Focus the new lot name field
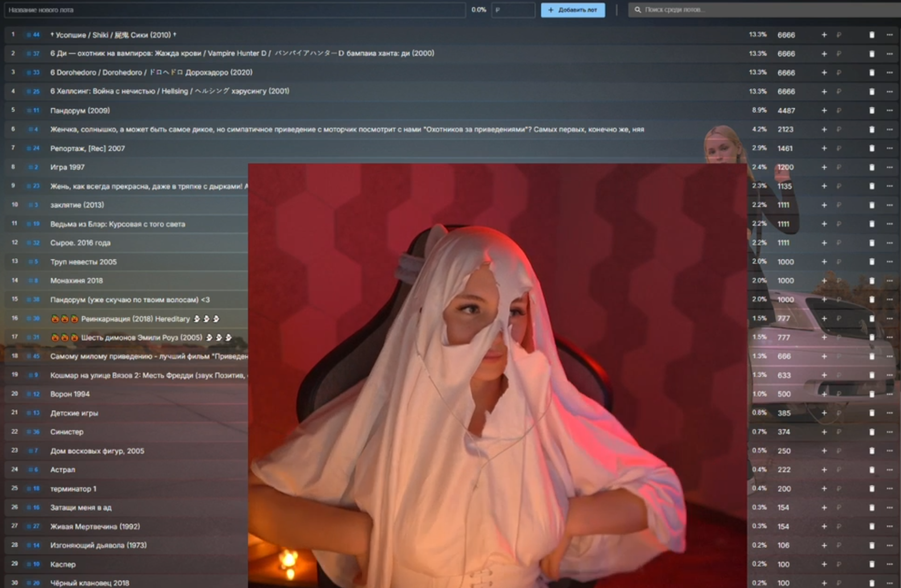The width and height of the screenshot is (901, 588). coord(234,10)
